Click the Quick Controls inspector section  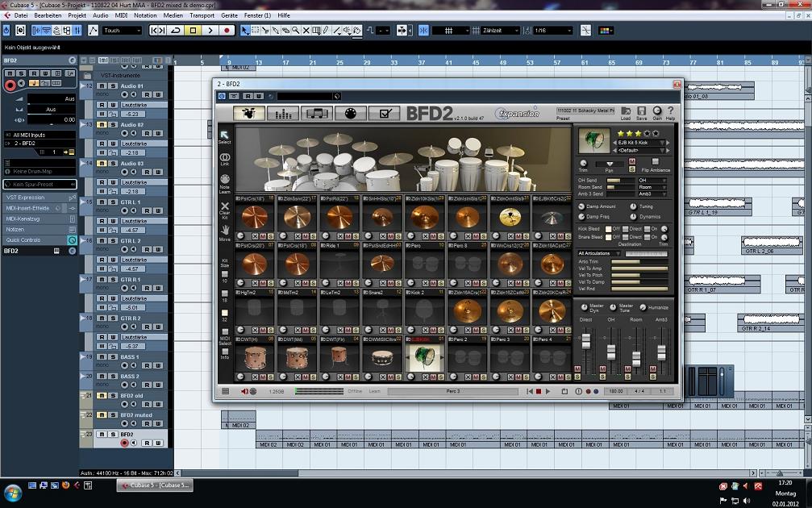(40, 240)
